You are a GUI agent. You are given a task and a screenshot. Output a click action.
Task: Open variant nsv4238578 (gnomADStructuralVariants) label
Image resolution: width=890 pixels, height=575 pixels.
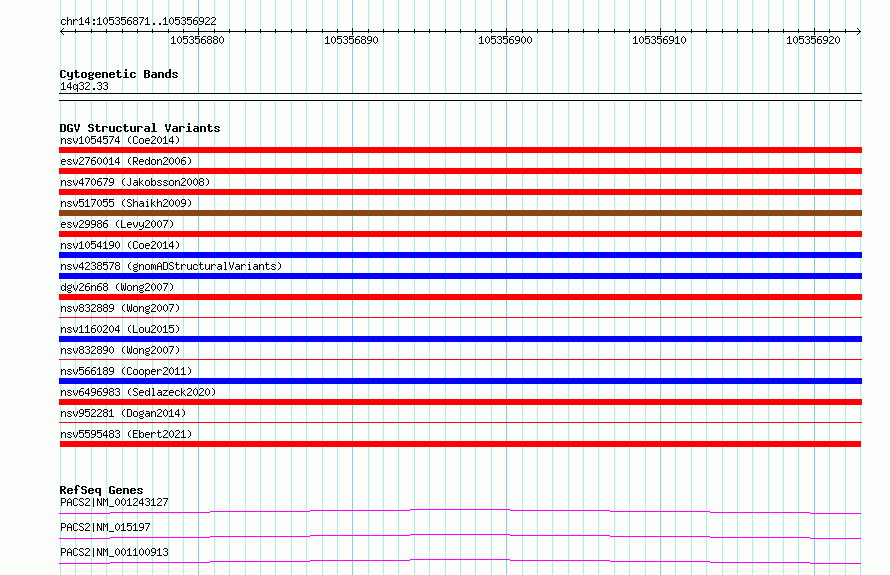pos(171,266)
